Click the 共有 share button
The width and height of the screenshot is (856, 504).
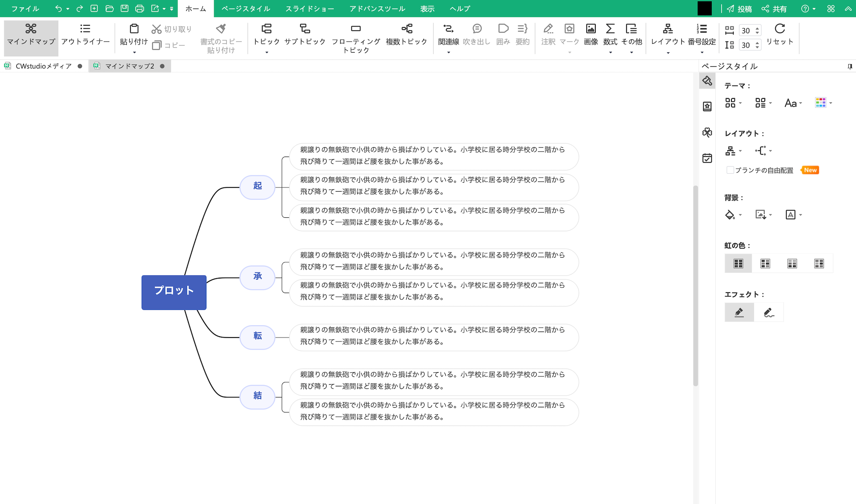tap(774, 9)
